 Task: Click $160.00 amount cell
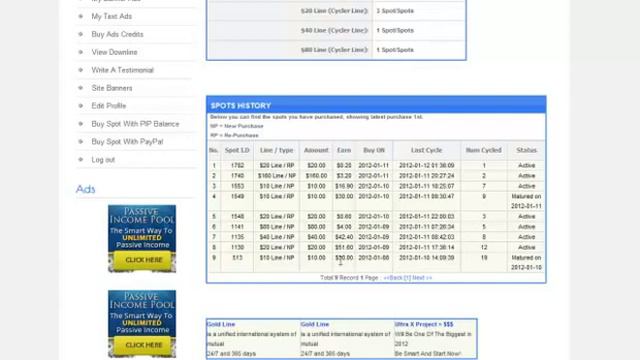click(316, 176)
